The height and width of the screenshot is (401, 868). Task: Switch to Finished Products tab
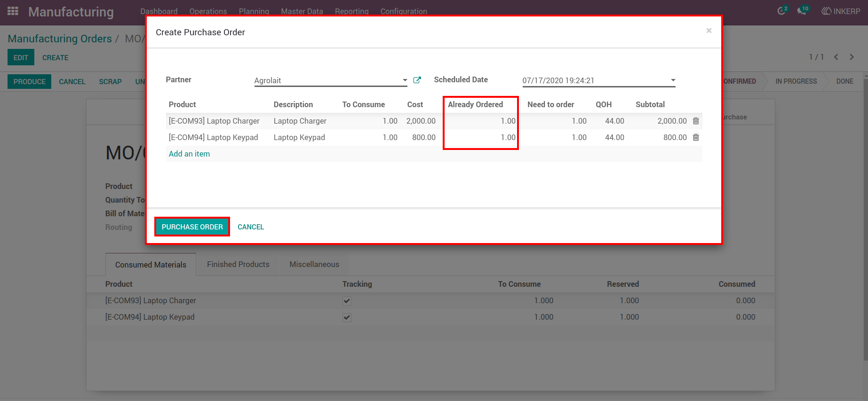point(238,264)
